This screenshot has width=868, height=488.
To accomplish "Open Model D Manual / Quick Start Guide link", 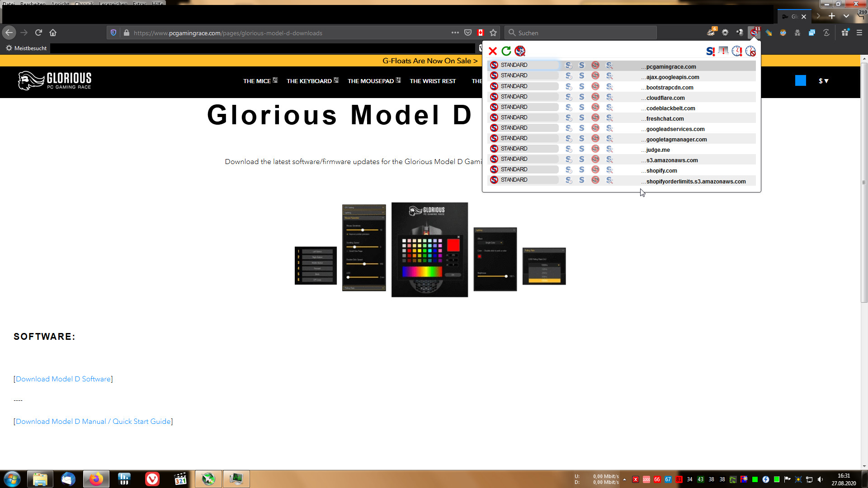I will coord(93,421).
